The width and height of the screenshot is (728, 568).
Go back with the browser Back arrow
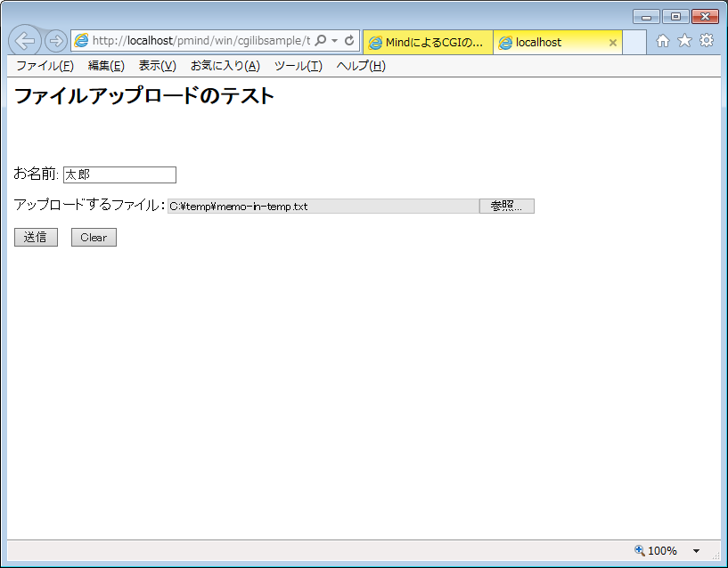(x=25, y=41)
